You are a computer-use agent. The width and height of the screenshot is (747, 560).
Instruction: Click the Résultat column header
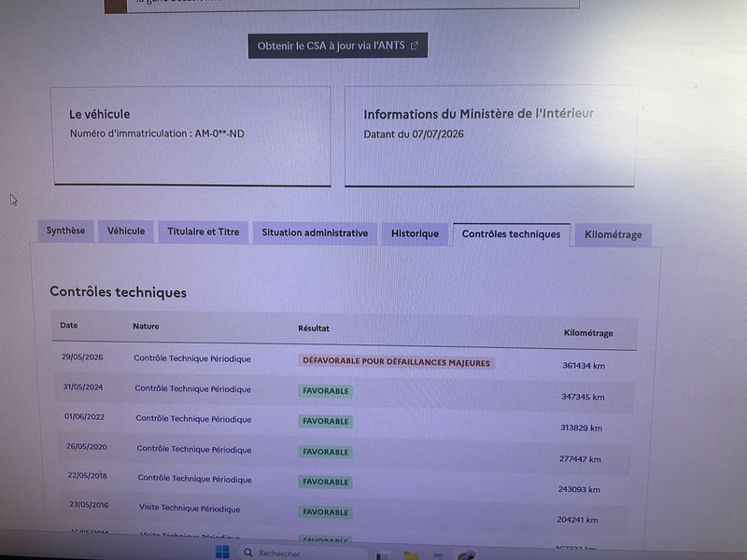[314, 329]
